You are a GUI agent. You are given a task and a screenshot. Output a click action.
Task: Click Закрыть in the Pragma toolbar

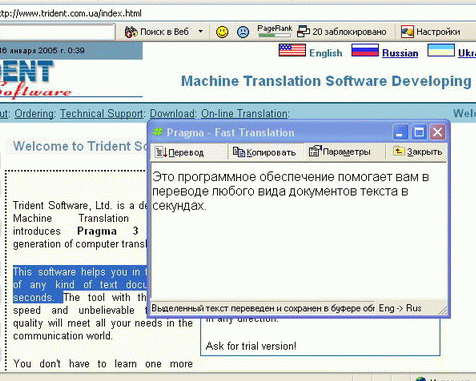[x=417, y=152]
